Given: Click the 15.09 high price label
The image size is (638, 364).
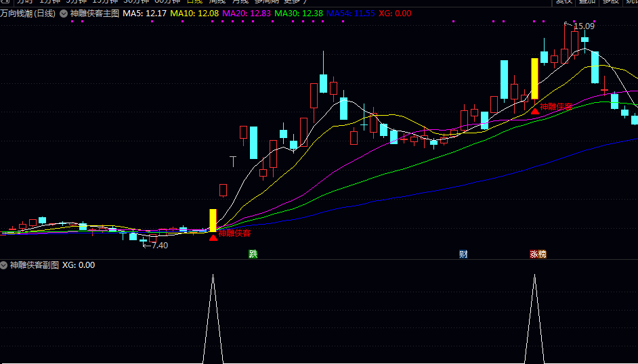Looking at the screenshot, I should click(584, 26).
